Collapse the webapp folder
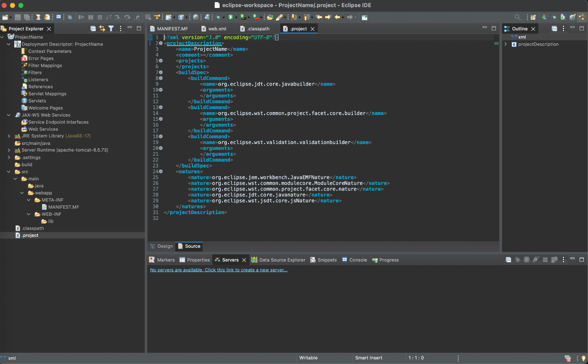This screenshot has width=588, height=364. pyautogui.click(x=22, y=193)
